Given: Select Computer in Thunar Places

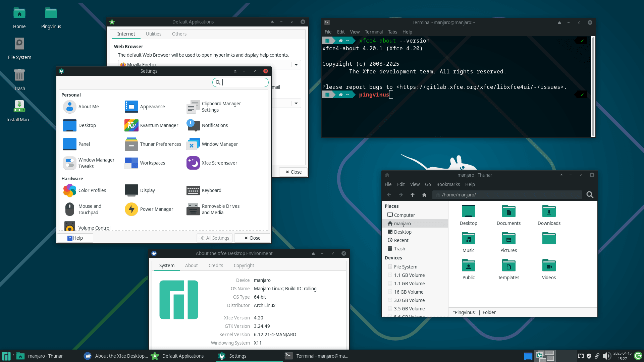Looking at the screenshot, I should pos(415,215).
